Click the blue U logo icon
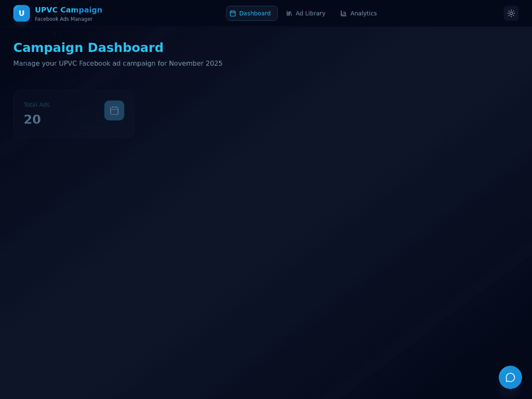This screenshot has width=532, height=399. click(22, 13)
